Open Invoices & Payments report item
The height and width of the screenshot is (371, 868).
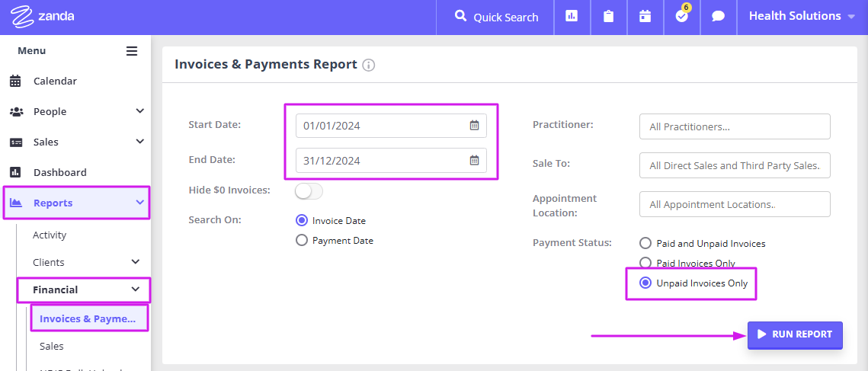pyautogui.click(x=88, y=318)
